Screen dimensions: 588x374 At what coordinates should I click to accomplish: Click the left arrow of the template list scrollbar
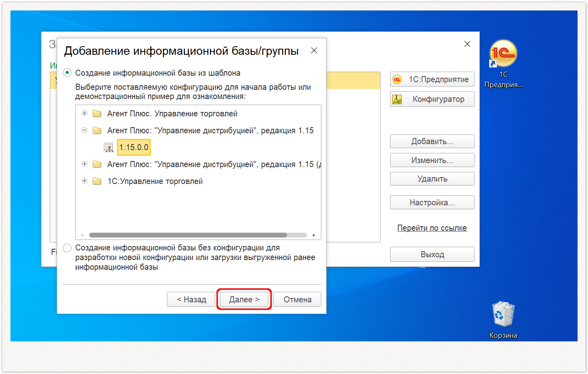[x=82, y=235]
